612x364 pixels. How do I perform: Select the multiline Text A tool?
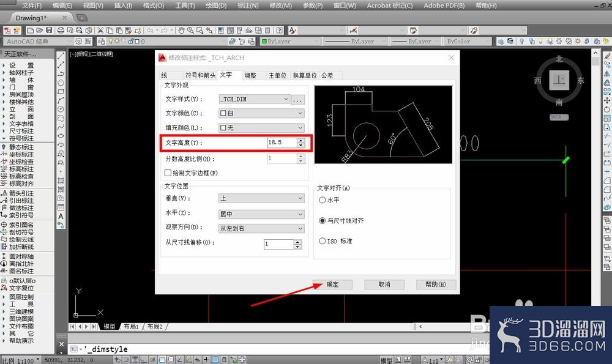(x=61, y=216)
